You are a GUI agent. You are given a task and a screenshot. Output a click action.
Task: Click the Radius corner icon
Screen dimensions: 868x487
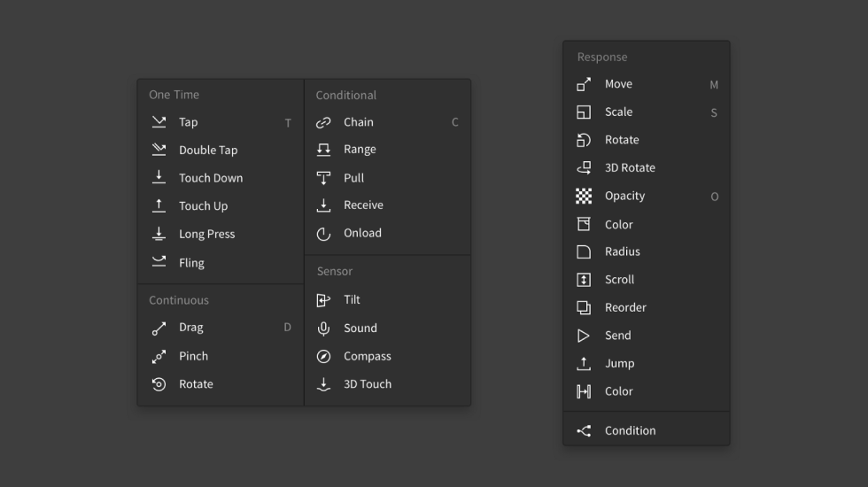pos(584,251)
